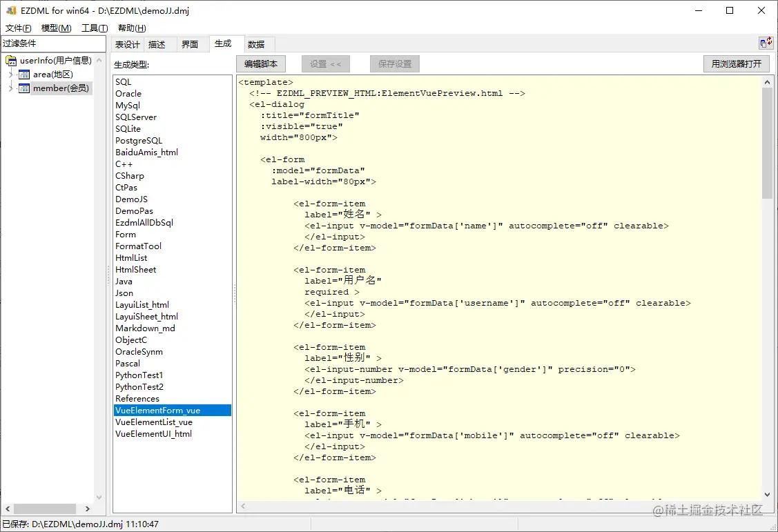Image resolution: width=778 pixels, height=532 pixels.
Task: Select C++ generate type
Action: click(172, 164)
